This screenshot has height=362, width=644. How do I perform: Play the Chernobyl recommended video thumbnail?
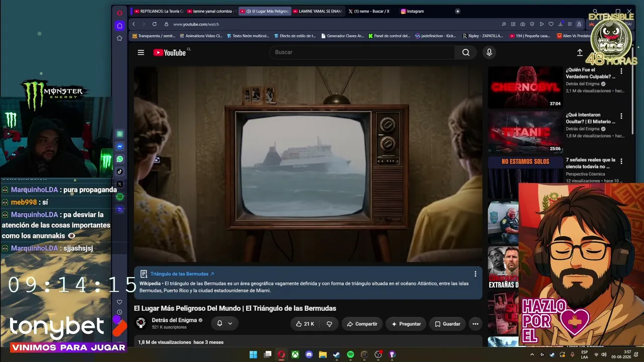click(x=525, y=87)
